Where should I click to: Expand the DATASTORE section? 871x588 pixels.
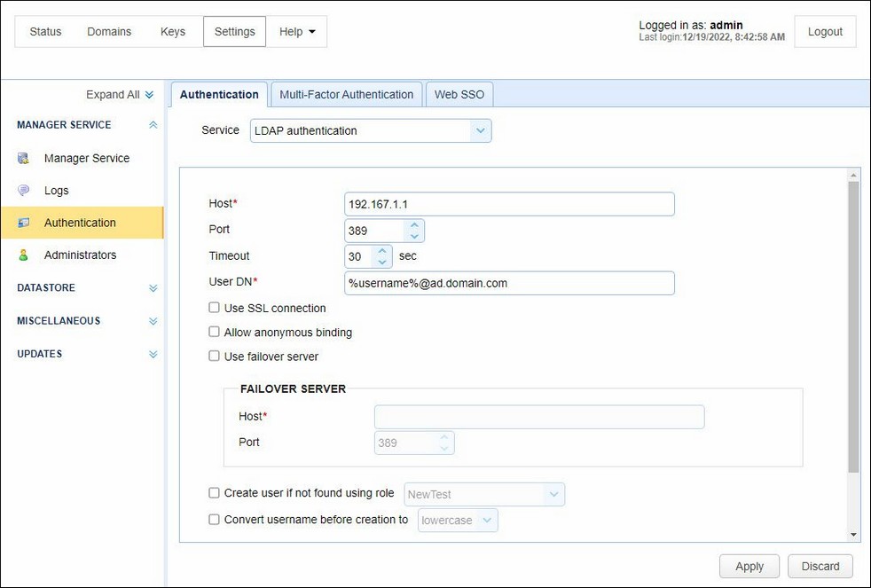[x=153, y=288]
